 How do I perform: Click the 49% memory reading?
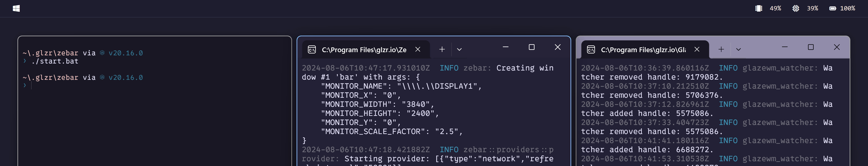pyautogui.click(x=775, y=8)
